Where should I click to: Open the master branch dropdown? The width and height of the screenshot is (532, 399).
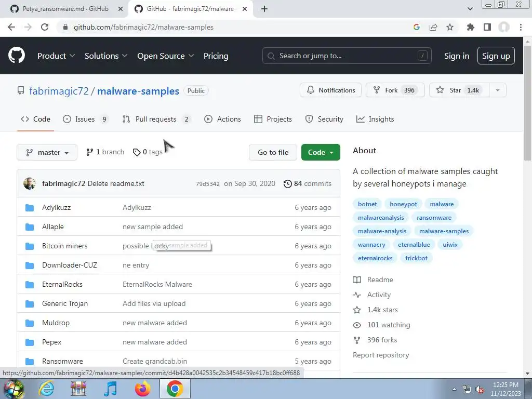tap(47, 152)
